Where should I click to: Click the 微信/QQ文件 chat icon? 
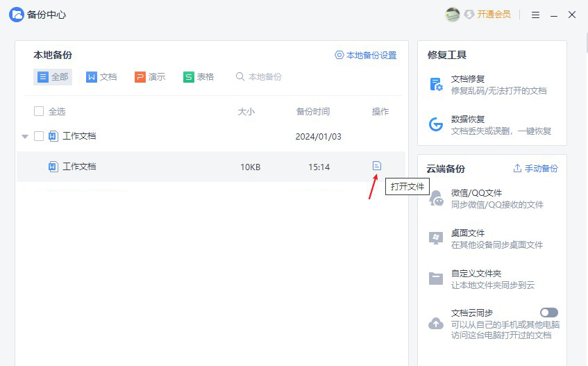(x=436, y=199)
